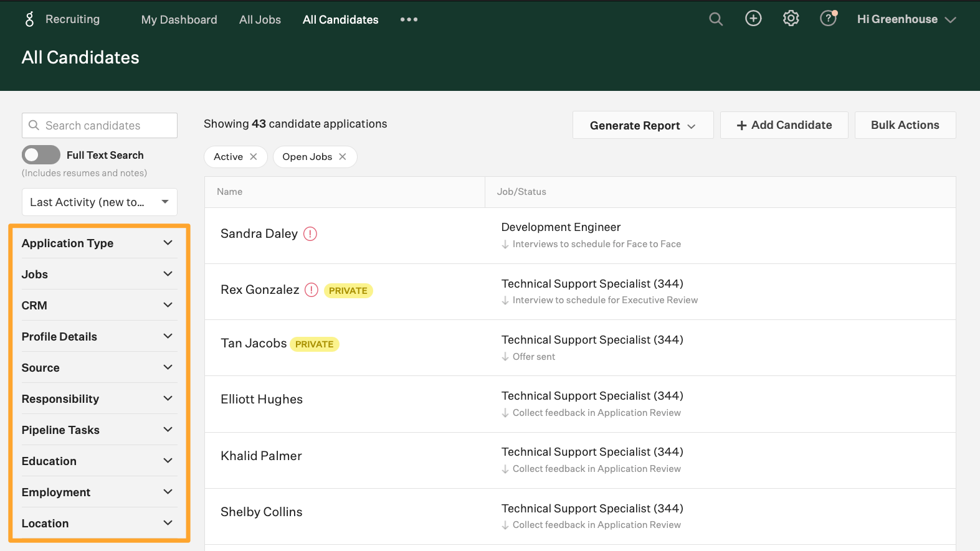980x551 pixels.
Task: Open the more options ellipsis menu
Action: pyautogui.click(x=409, y=19)
